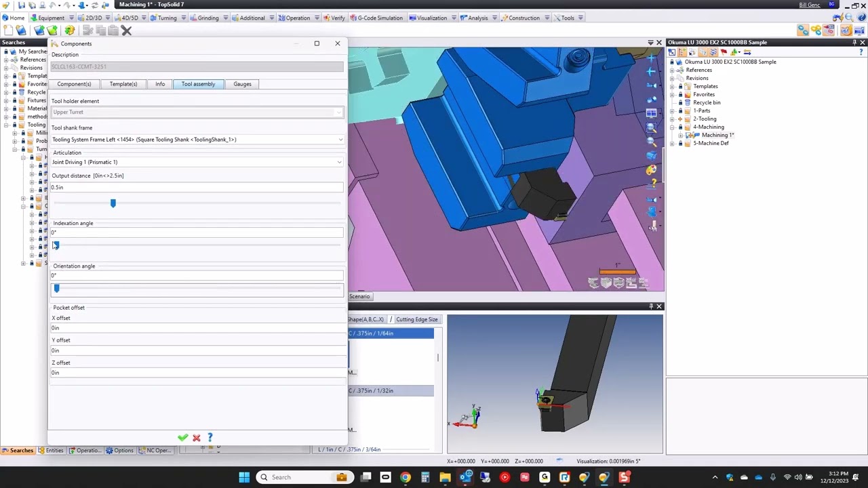Image resolution: width=868 pixels, height=488 pixels.
Task: Click the New Document icon in the Home toolbar
Action: point(8,30)
